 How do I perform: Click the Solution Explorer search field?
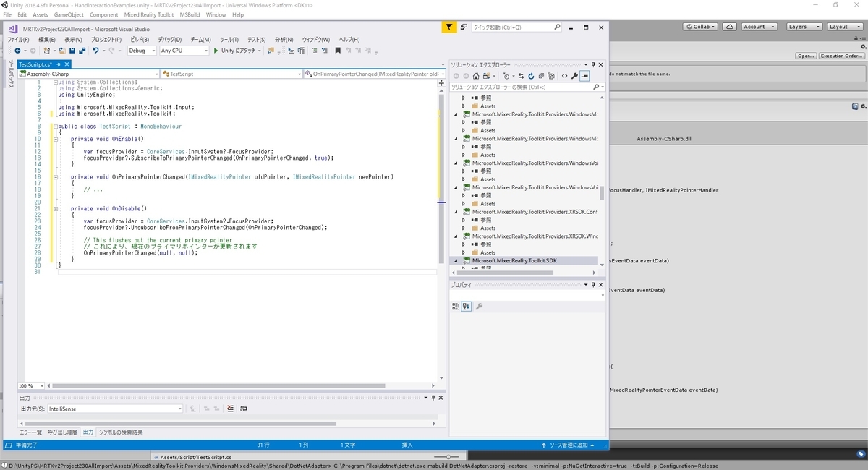tap(527, 87)
